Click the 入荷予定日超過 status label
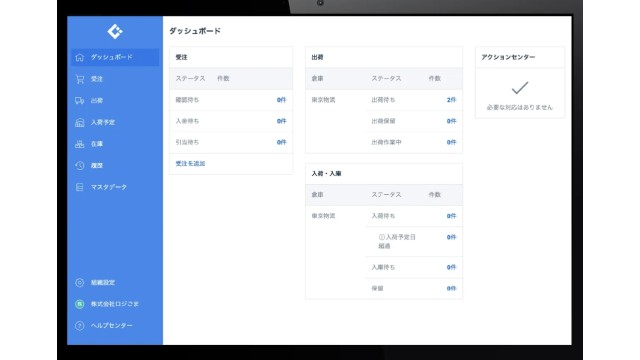 [397, 242]
